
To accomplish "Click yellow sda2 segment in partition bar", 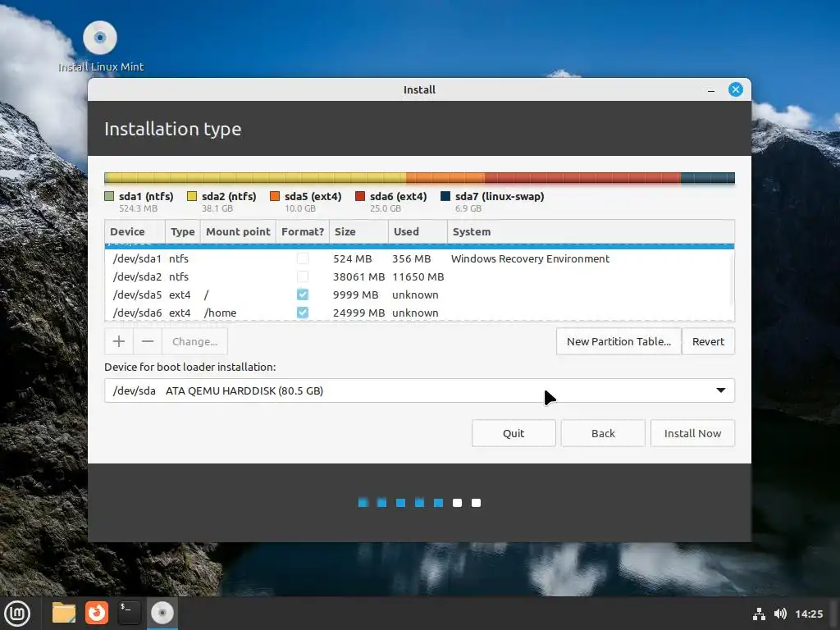I will [x=257, y=178].
